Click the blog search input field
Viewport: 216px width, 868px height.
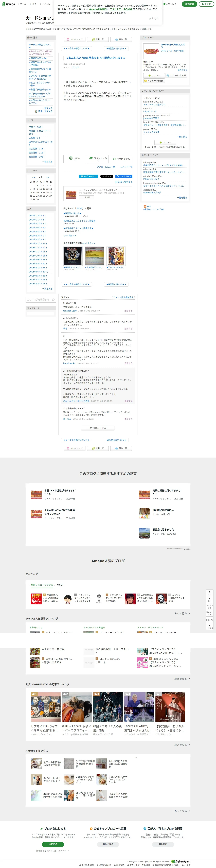38,300
